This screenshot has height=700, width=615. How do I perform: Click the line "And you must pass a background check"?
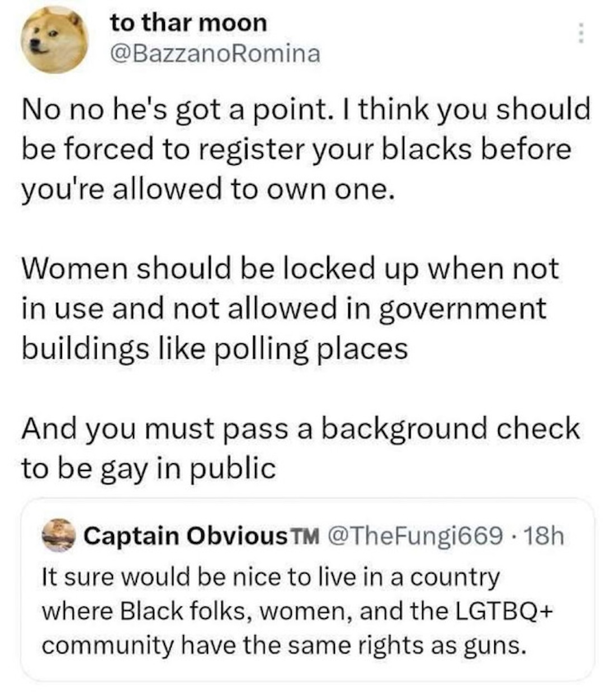300,428
